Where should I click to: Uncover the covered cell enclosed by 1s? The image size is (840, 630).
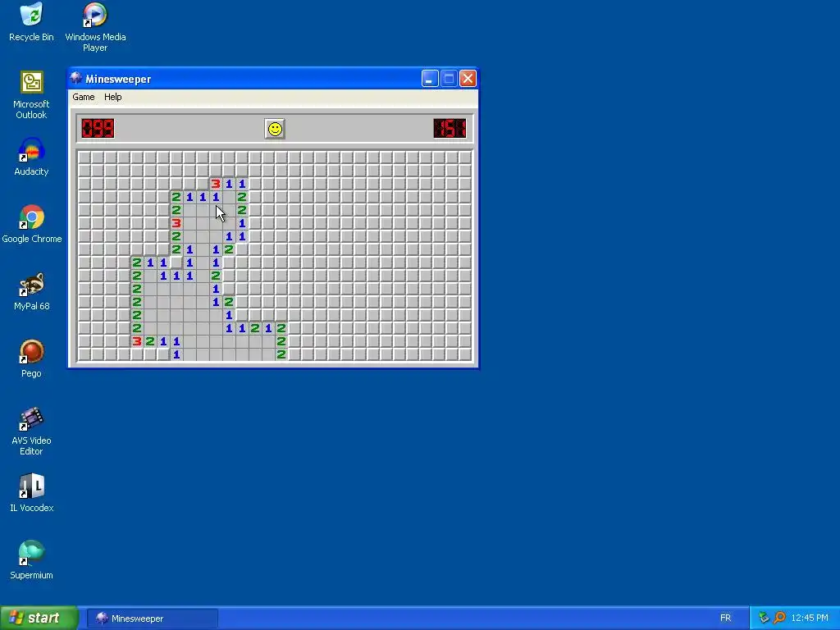[x=176, y=262]
